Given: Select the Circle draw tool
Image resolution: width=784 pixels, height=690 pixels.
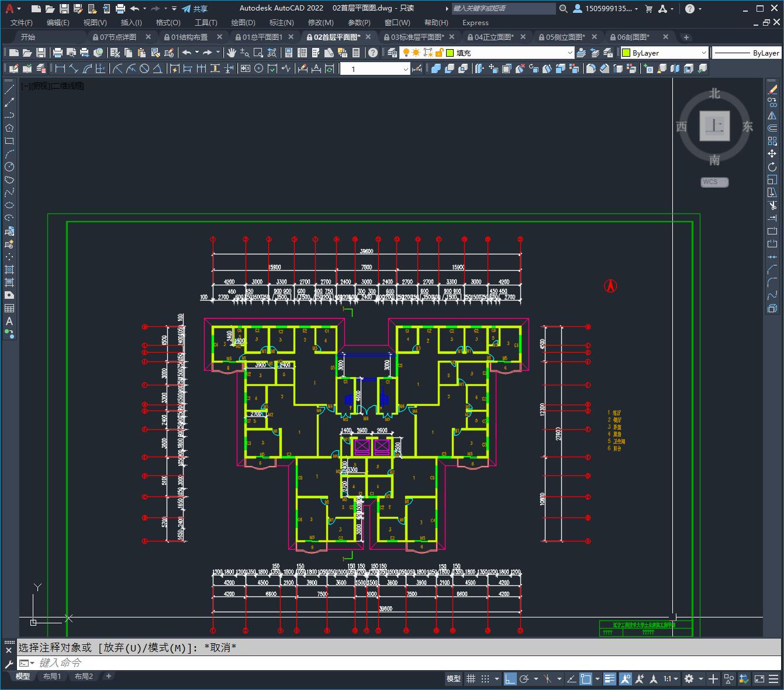Looking at the screenshot, I should (9, 167).
